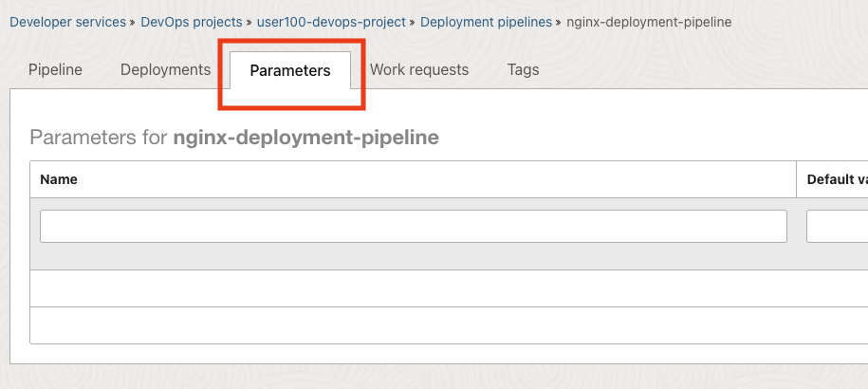Open the Developer services breadcrumb link
The width and height of the screenshot is (868, 389).
point(67,22)
